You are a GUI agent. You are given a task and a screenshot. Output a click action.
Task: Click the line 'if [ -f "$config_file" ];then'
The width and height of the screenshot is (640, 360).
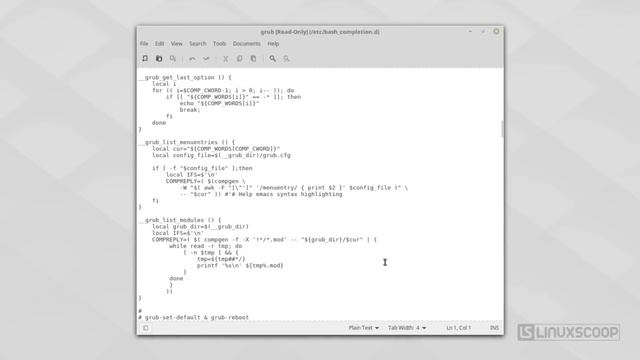click(x=202, y=168)
